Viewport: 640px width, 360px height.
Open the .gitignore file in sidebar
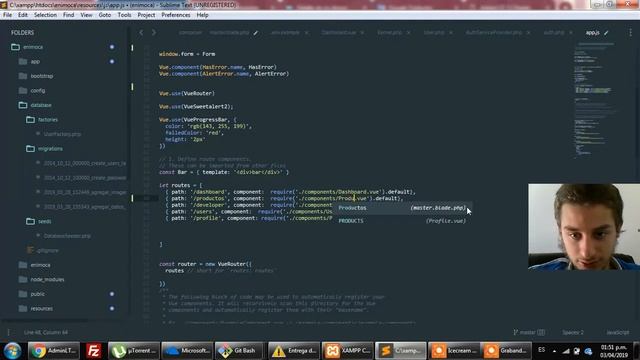(47, 250)
